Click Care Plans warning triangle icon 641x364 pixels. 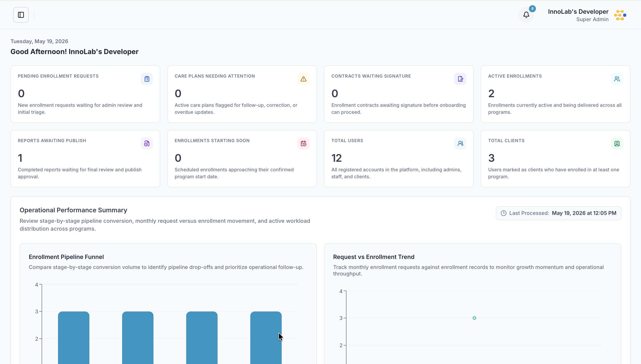click(303, 79)
